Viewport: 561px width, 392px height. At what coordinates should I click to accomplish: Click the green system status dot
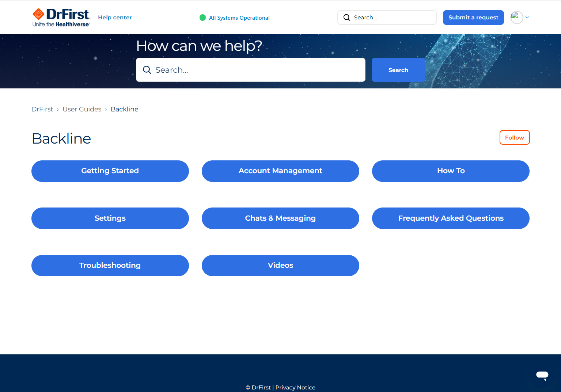coord(203,18)
